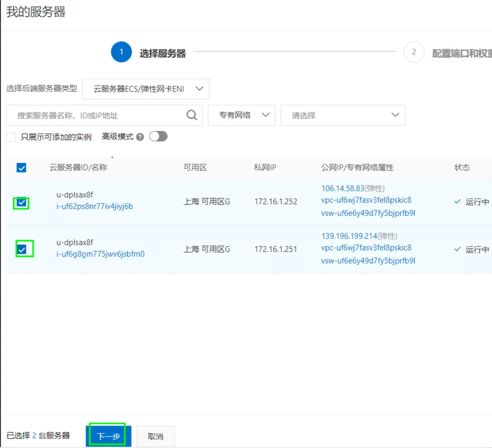
Task: Click the 我的服务器 panel title
Action: (x=36, y=12)
